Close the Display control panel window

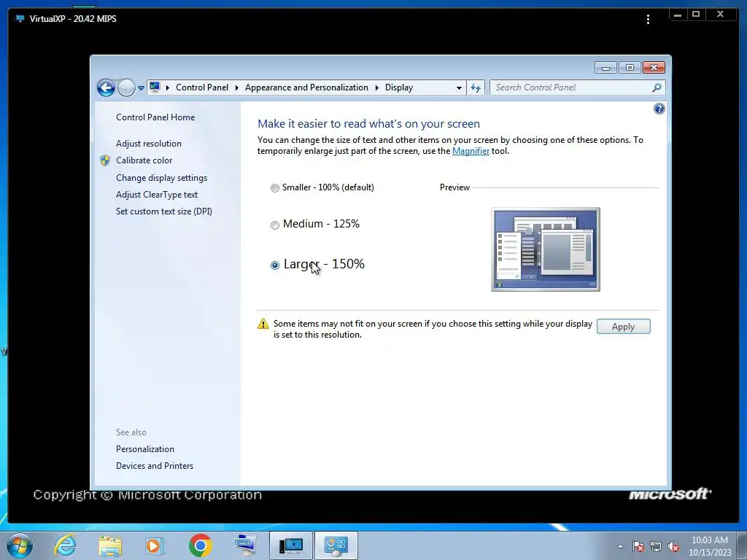654,68
